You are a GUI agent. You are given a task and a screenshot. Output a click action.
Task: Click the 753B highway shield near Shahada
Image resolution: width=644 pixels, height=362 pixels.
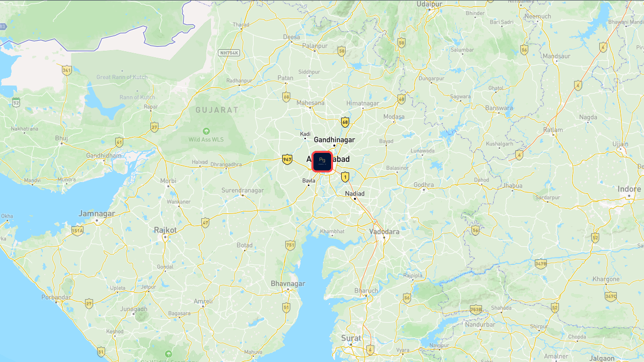click(x=476, y=309)
